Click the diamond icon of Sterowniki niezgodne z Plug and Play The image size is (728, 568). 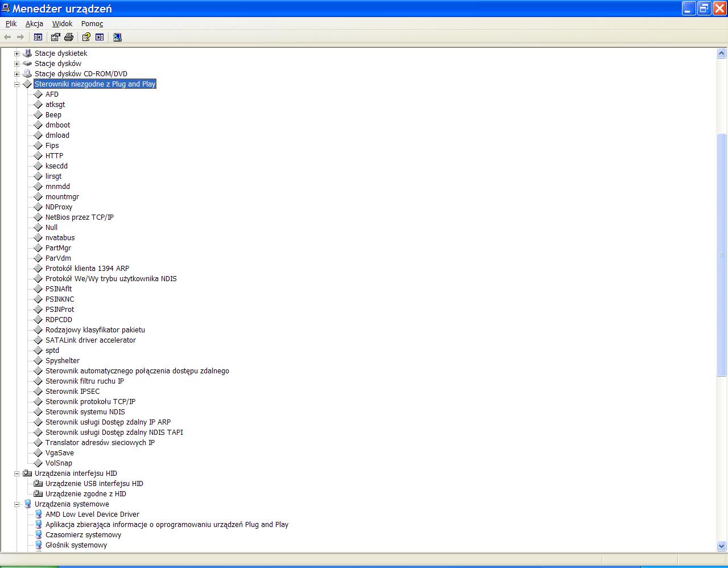[27, 84]
